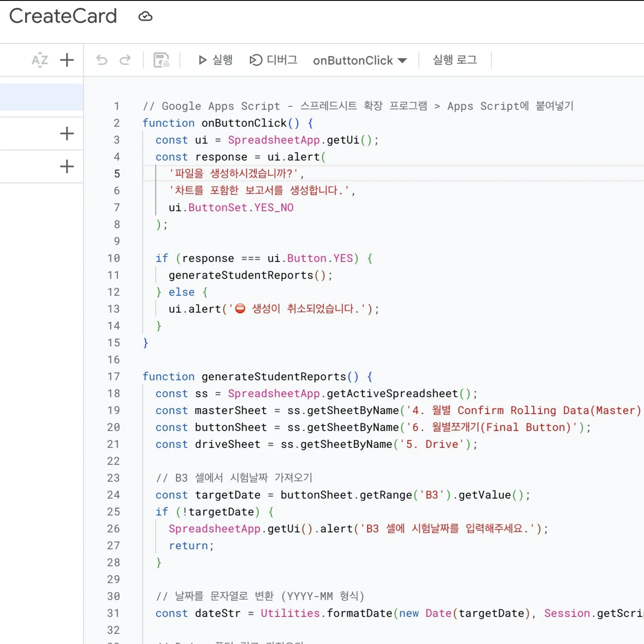644x644 pixels.
Task: Click generateStudentReports() call on line 11
Action: click(x=247, y=275)
